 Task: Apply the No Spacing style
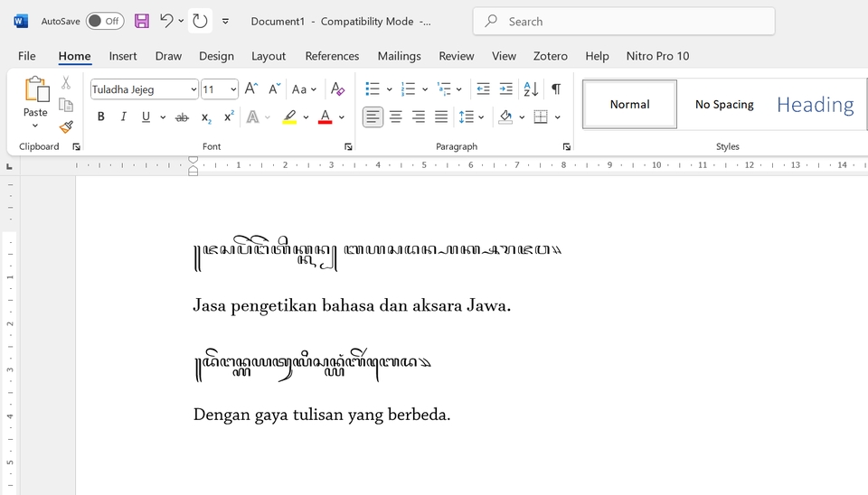coord(724,104)
